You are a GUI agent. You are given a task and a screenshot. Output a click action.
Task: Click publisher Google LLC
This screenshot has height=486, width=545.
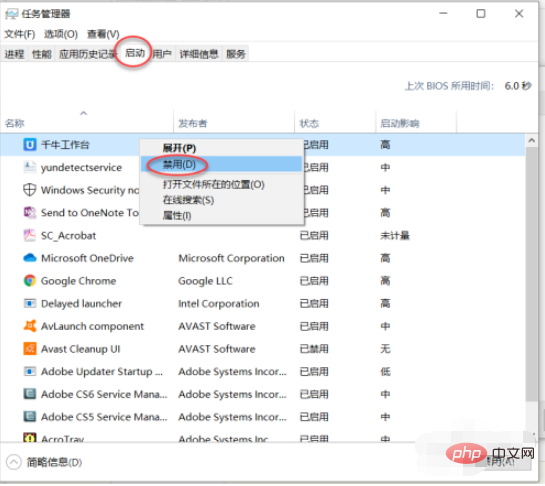(x=205, y=281)
